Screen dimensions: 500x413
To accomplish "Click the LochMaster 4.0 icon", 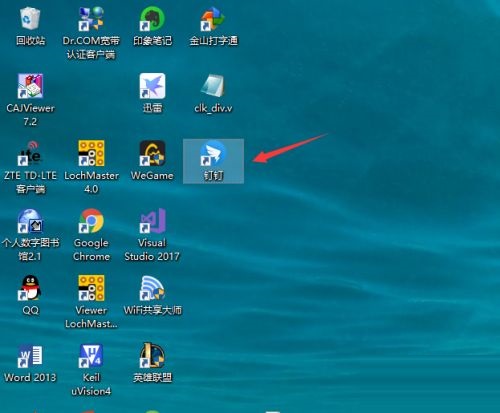I will pos(91,153).
